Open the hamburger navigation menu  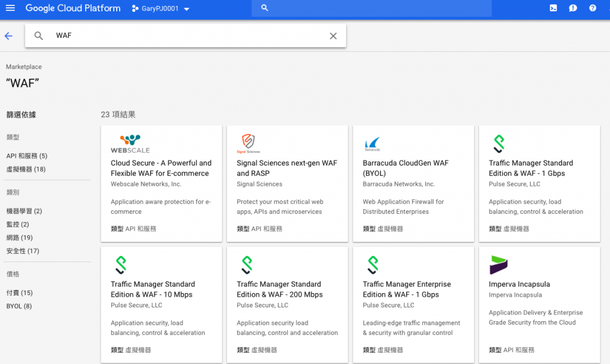[x=10, y=8]
